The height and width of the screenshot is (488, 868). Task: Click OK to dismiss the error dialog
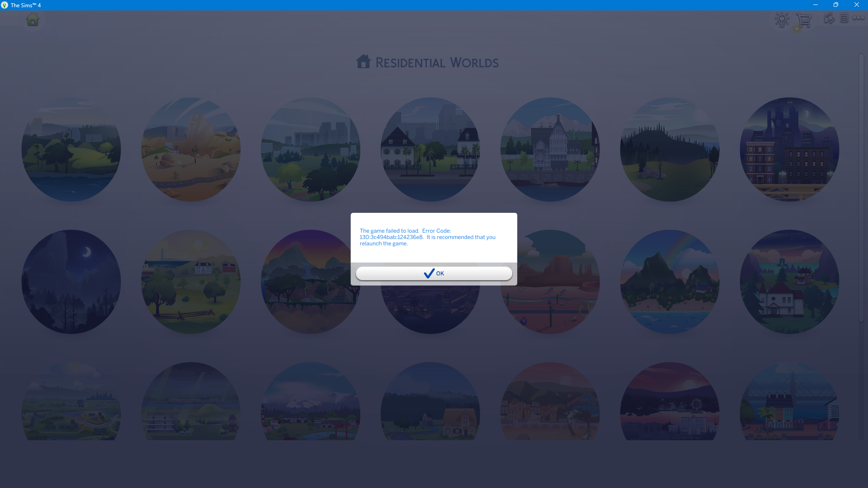[434, 273]
